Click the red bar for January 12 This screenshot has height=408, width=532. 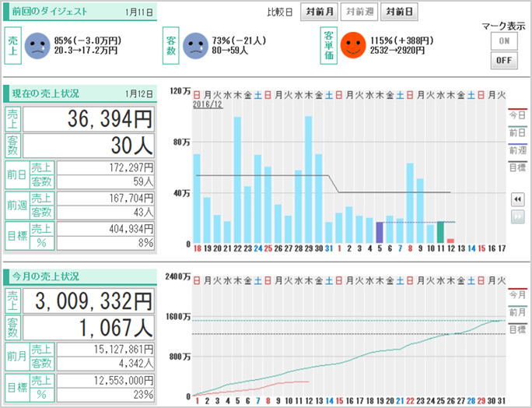pos(450,241)
